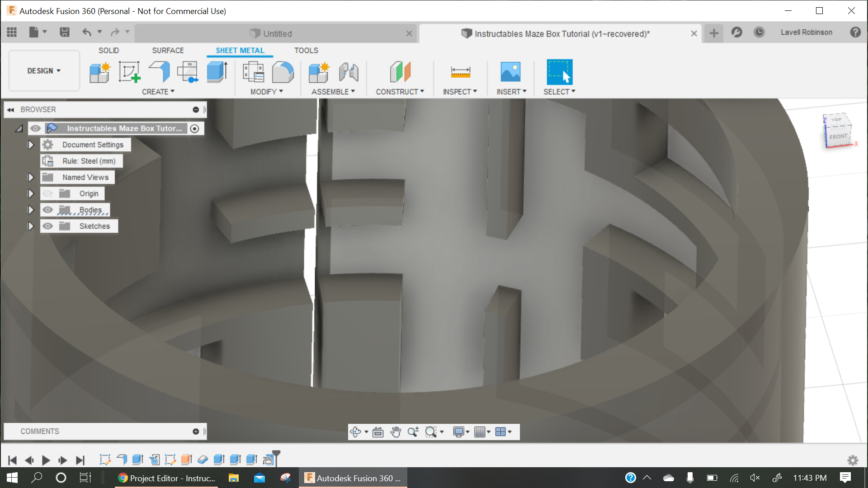The width and height of the screenshot is (868, 488).
Task: Open the job status clock icon
Action: (x=759, y=32)
